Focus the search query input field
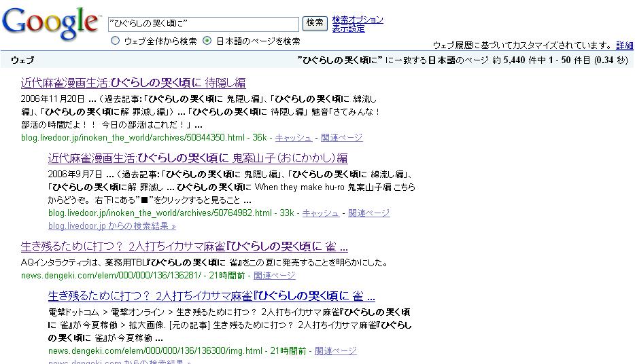 pos(203,24)
